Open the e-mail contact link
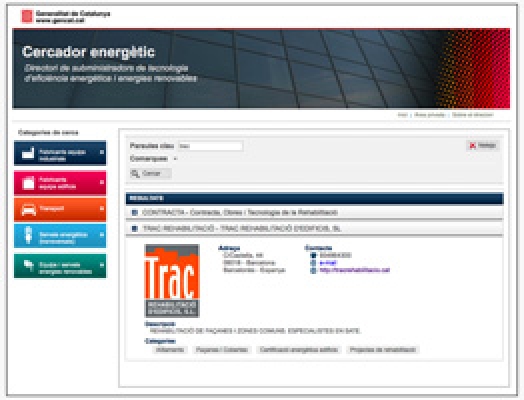This screenshot has width=524, height=400. (328, 263)
